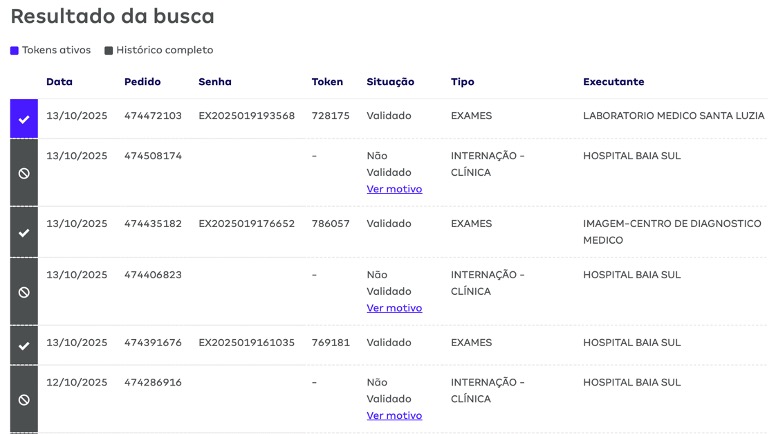Click the Senha column header
The image size is (768, 434).
point(215,82)
